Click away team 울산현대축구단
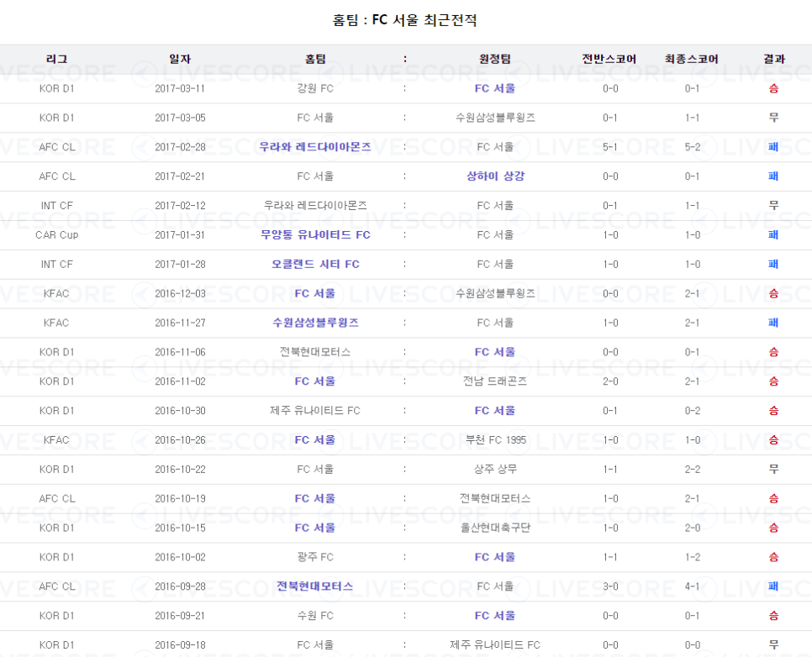This screenshot has height=657, width=812. click(494, 528)
